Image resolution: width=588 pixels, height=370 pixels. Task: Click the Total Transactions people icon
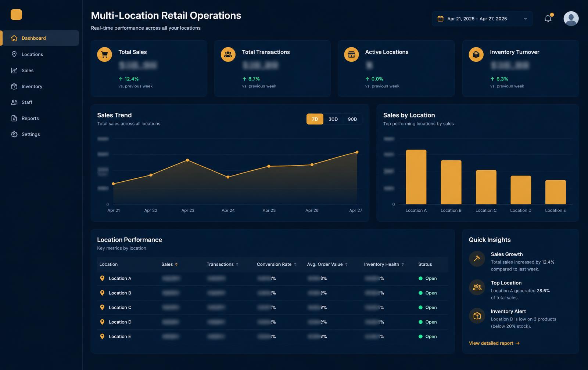tap(228, 54)
